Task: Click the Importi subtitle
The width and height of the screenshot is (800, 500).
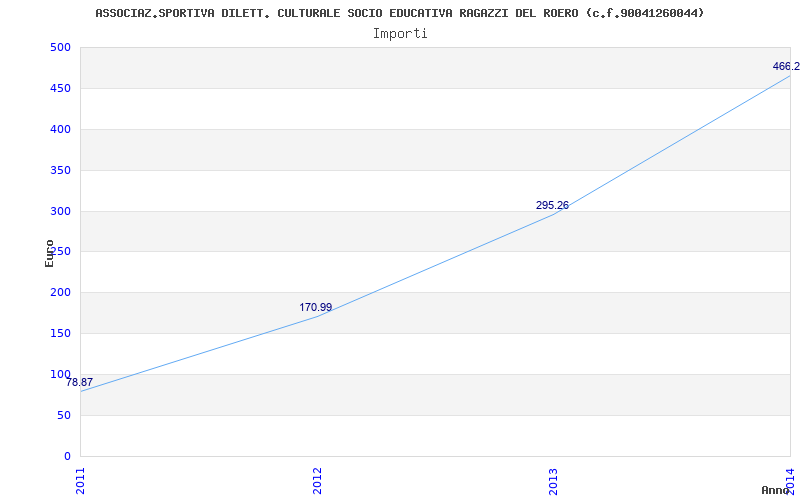Action: click(x=400, y=34)
